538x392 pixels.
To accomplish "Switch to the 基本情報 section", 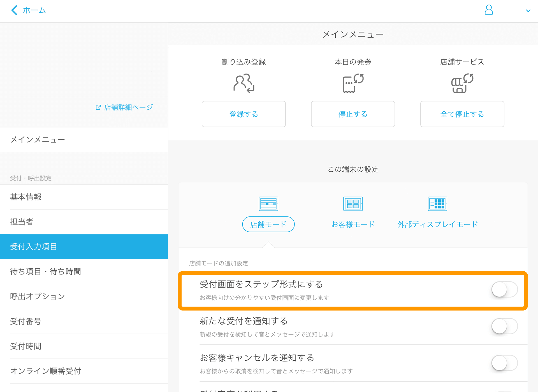I will click(26, 197).
